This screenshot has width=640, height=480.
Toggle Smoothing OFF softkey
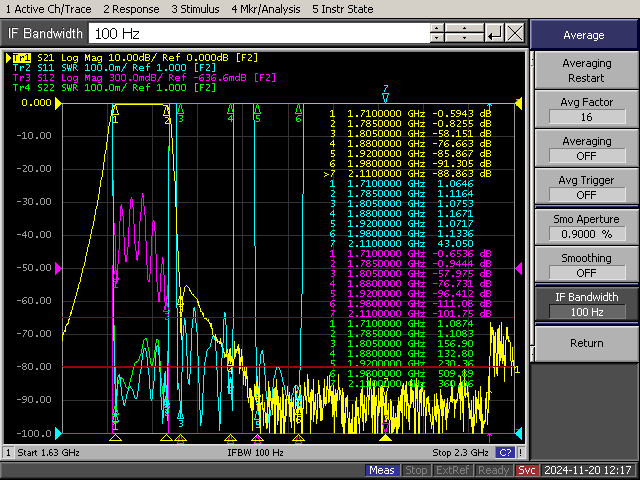pos(584,265)
